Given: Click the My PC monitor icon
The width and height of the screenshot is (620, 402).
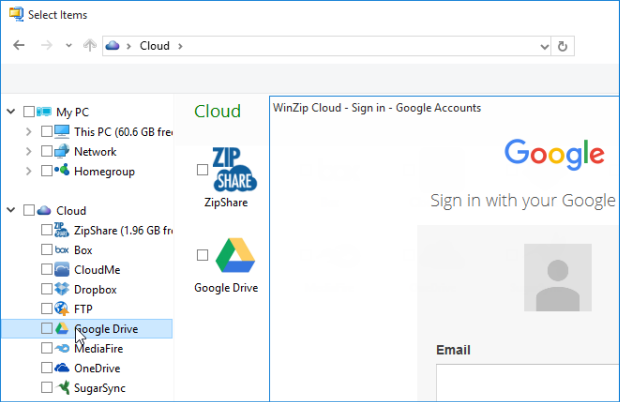Looking at the screenshot, I should tap(44, 112).
